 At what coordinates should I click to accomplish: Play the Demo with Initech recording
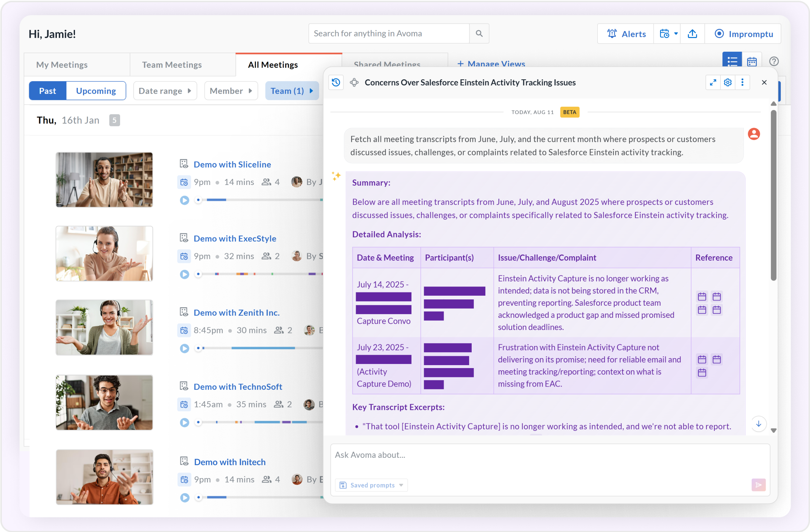[185, 498]
